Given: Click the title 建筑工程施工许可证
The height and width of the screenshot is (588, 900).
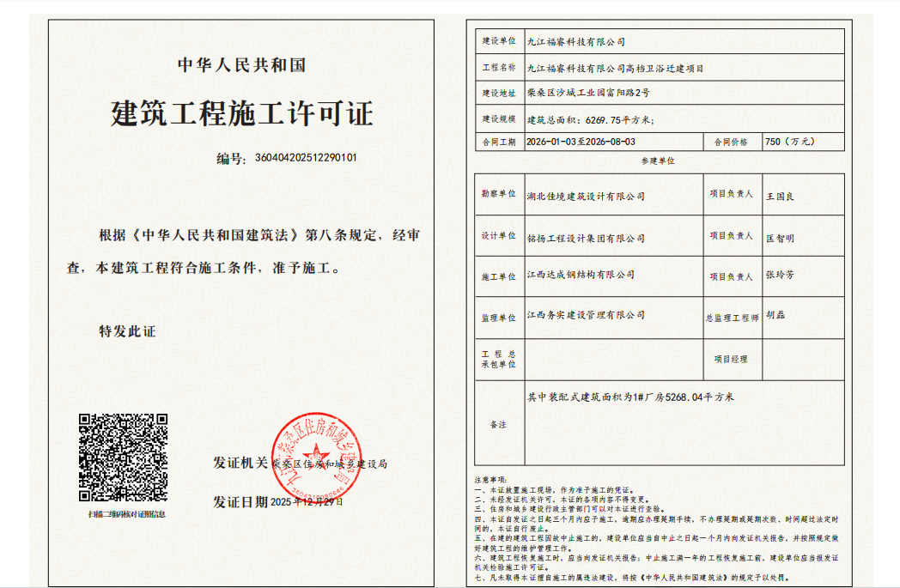Looking at the screenshot, I should tap(241, 113).
